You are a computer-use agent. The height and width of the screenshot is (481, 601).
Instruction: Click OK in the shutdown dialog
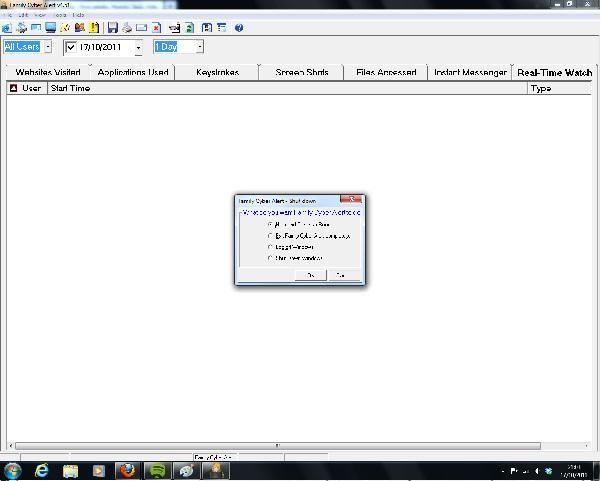311,275
